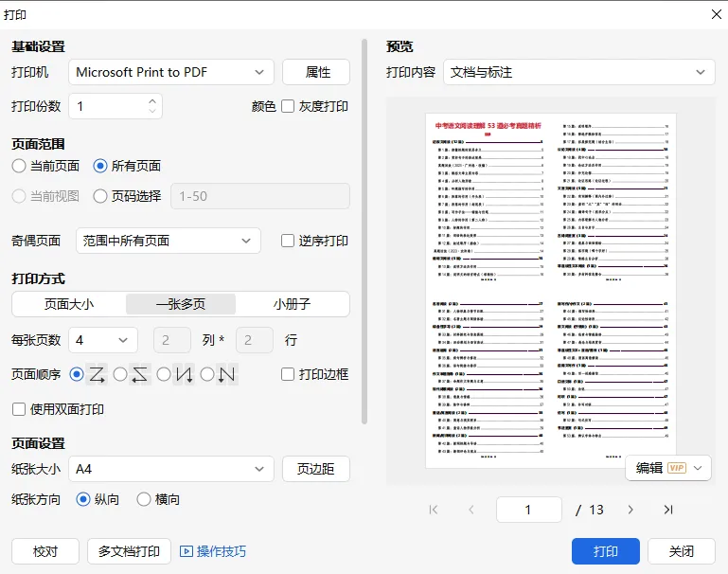The width and height of the screenshot is (728, 574).
Task: Select 横向 orientation radio button
Action: pos(144,499)
